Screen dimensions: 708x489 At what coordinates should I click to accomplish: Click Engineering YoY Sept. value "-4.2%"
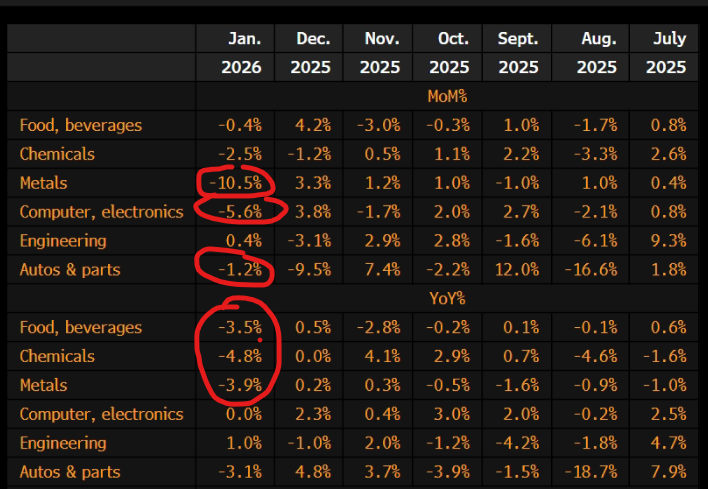[x=517, y=443]
